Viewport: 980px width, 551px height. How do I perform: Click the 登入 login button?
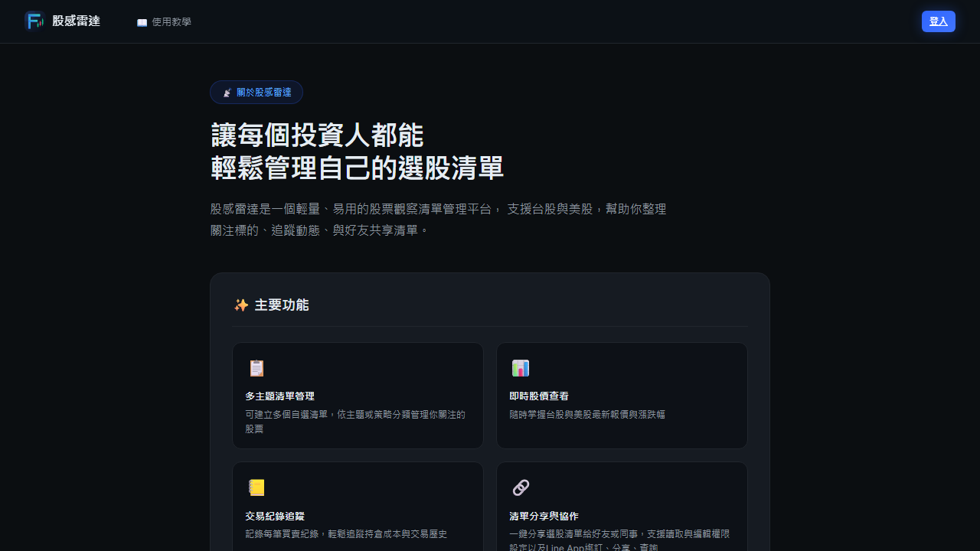pos(938,21)
